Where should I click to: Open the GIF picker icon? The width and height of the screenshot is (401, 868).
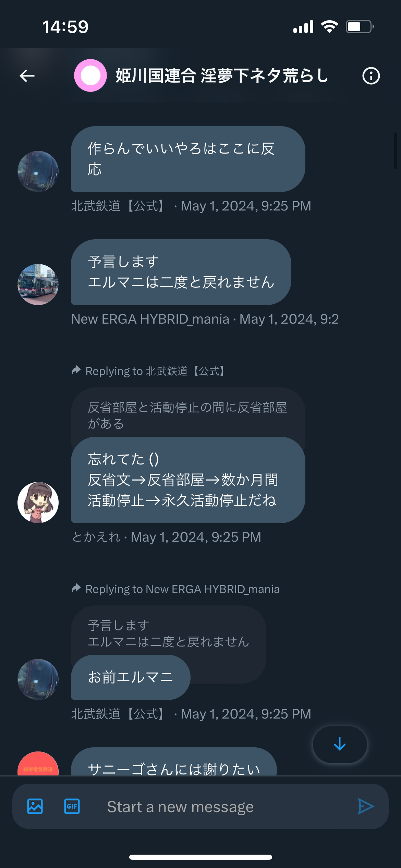tap(72, 806)
